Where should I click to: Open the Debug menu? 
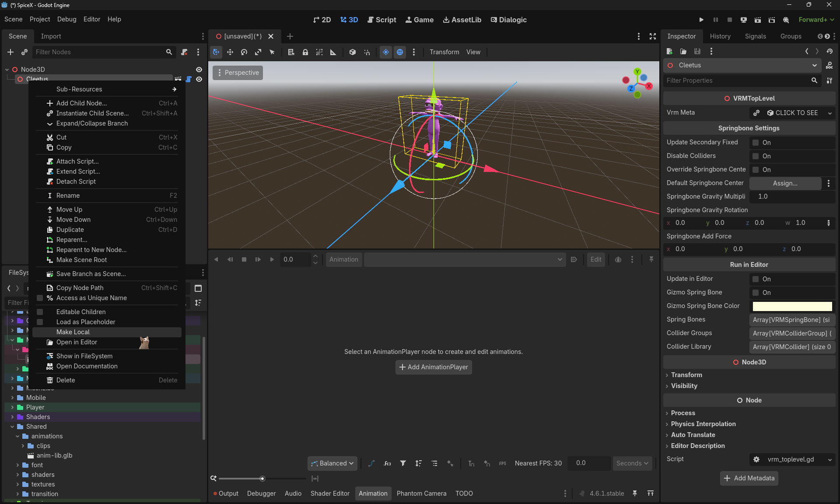(66, 19)
